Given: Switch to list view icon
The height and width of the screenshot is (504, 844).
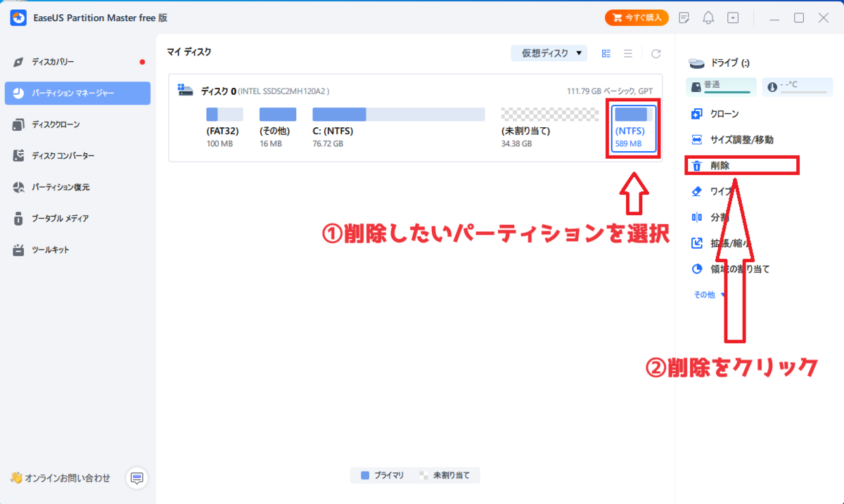Looking at the screenshot, I should click(628, 53).
